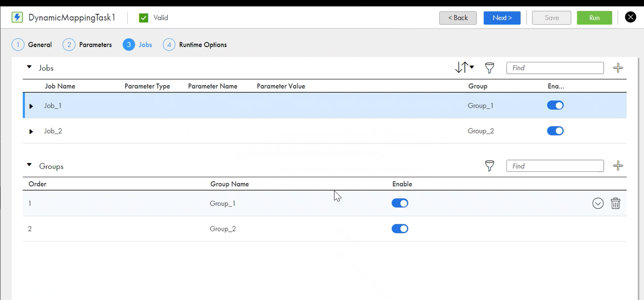644x300 pixels.
Task: Click the Enable column header in Groups
Action: click(x=402, y=184)
